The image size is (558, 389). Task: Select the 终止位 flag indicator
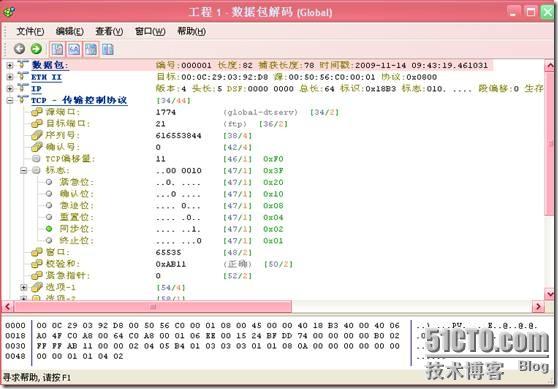pyautogui.click(x=49, y=240)
